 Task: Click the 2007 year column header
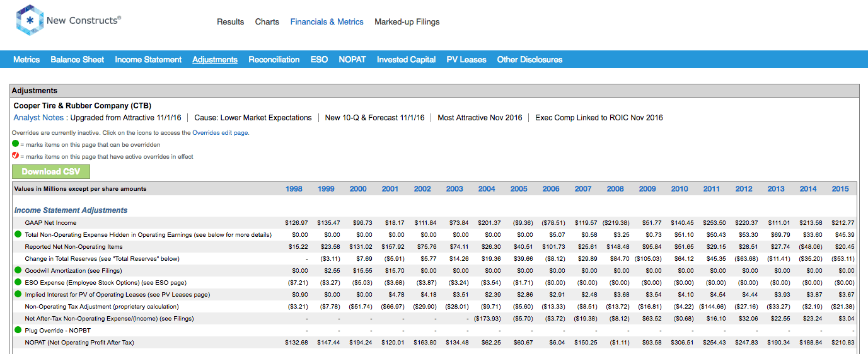coord(583,189)
